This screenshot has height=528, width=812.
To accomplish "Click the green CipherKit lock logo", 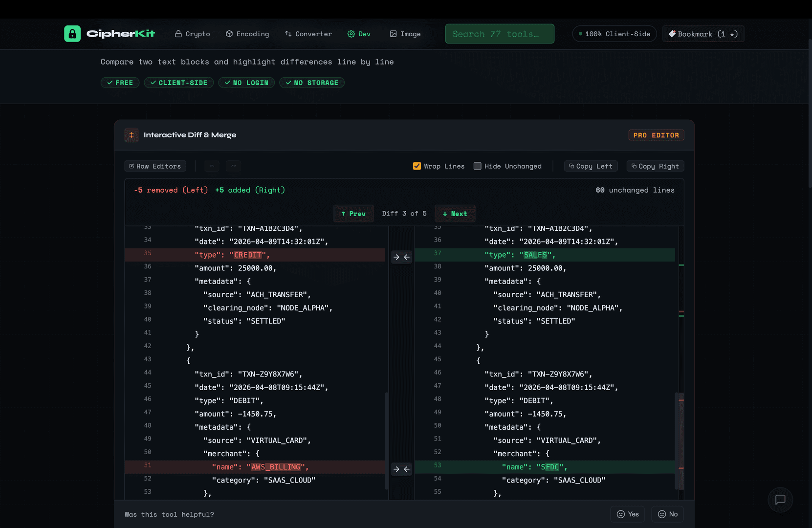I will point(72,34).
